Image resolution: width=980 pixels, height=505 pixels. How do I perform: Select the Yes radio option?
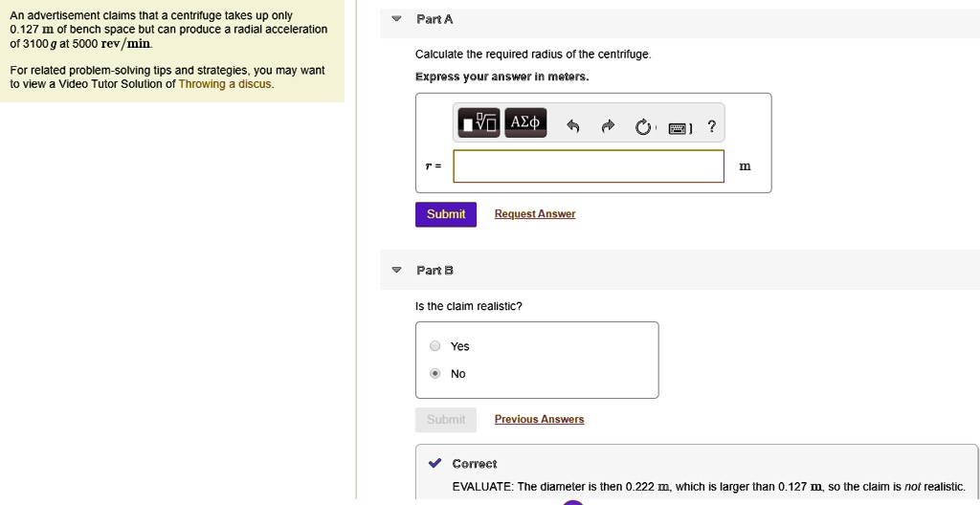pos(435,346)
